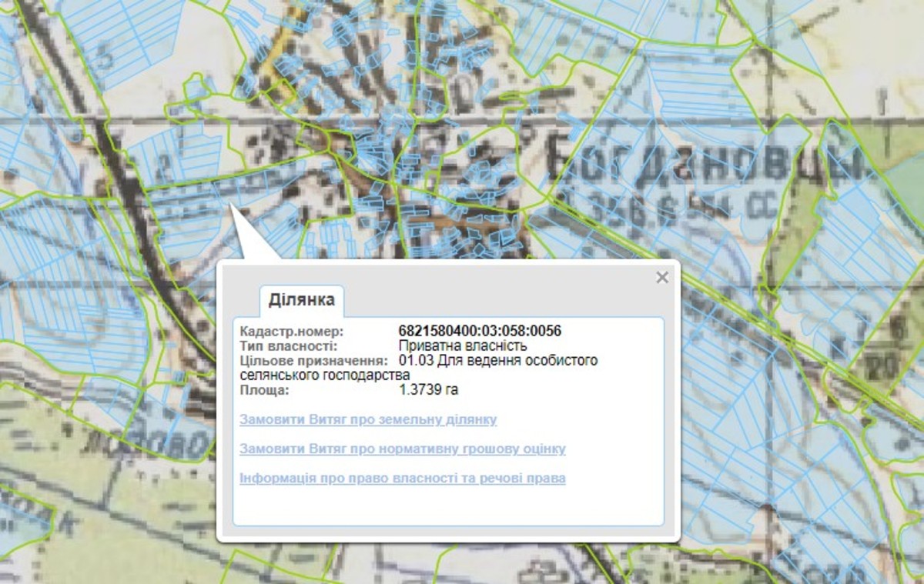924x584 pixels.
Task: Click the Тип власності field label
Action: click(288, 345)
